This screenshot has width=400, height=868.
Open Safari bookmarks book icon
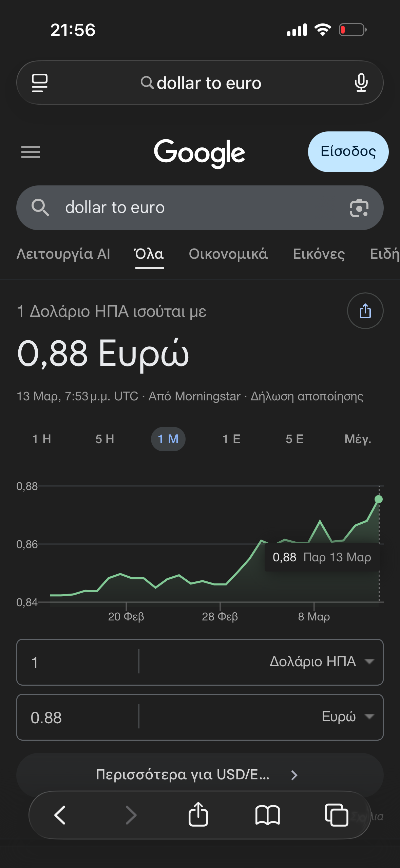click(267, 815)
